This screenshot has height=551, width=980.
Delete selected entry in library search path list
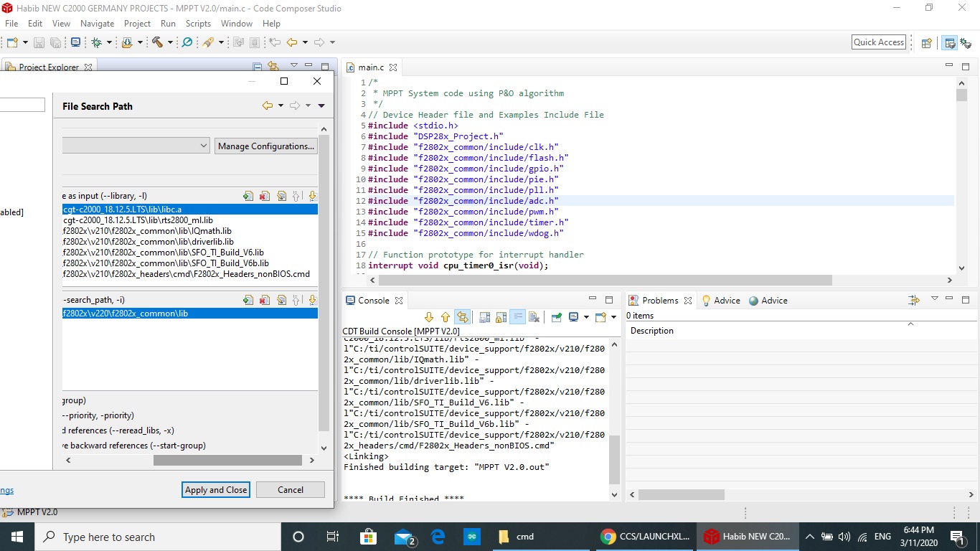[x=265, y=300]
